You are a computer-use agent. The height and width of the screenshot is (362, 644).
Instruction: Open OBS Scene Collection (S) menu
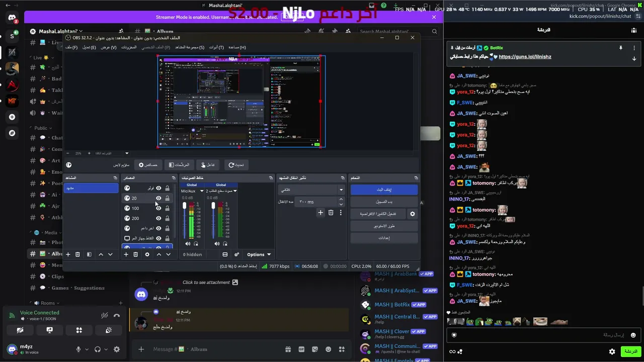tap(190, 47)
